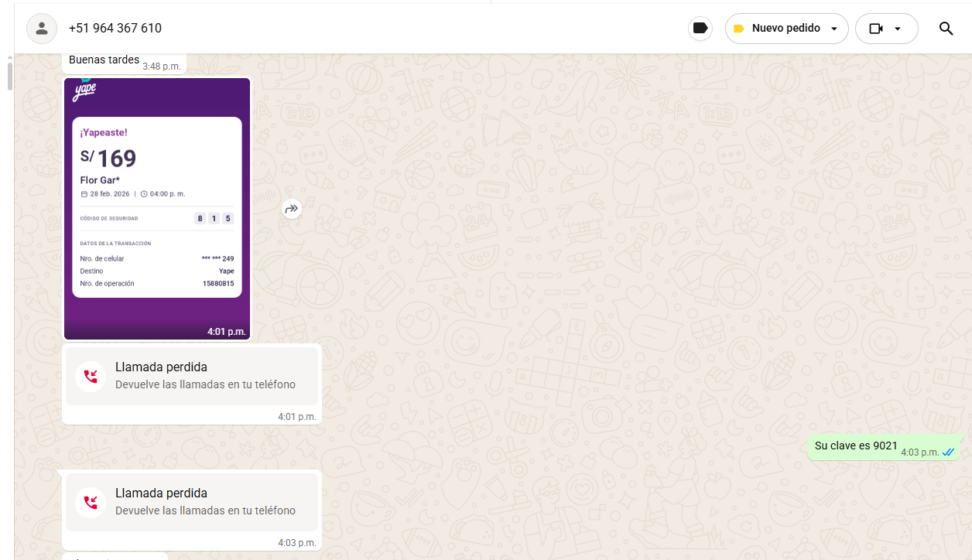Viewport: 972px width, 560px height.
Task: Select the "Su clave es 9021" message
Action: (x=856, y=446)
